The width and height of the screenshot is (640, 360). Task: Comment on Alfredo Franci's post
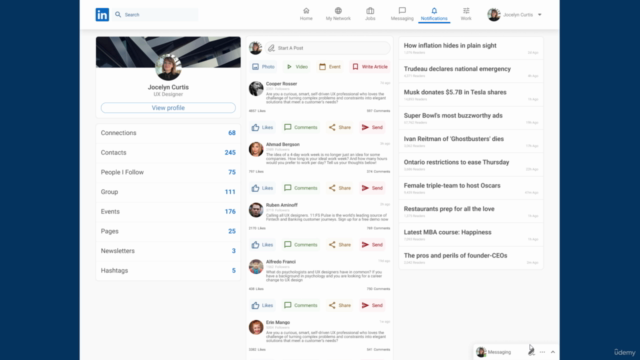(x=301, y=305)
